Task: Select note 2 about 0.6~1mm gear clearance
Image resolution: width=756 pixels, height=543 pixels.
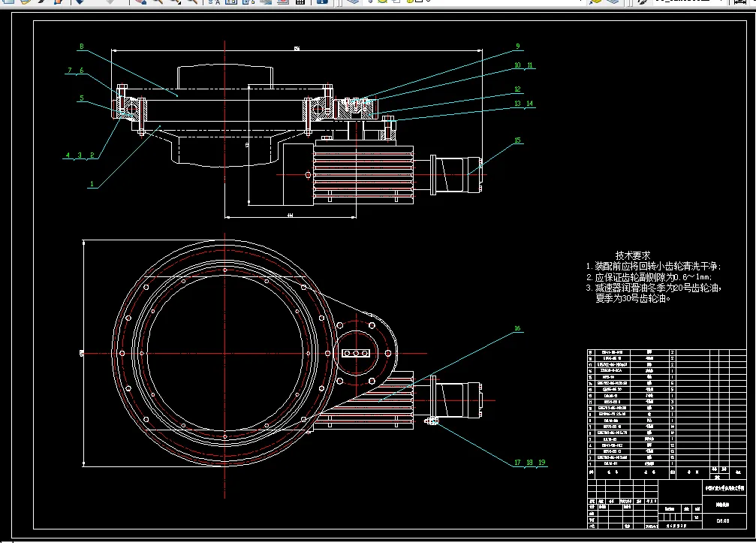Action: coord(649,277)
